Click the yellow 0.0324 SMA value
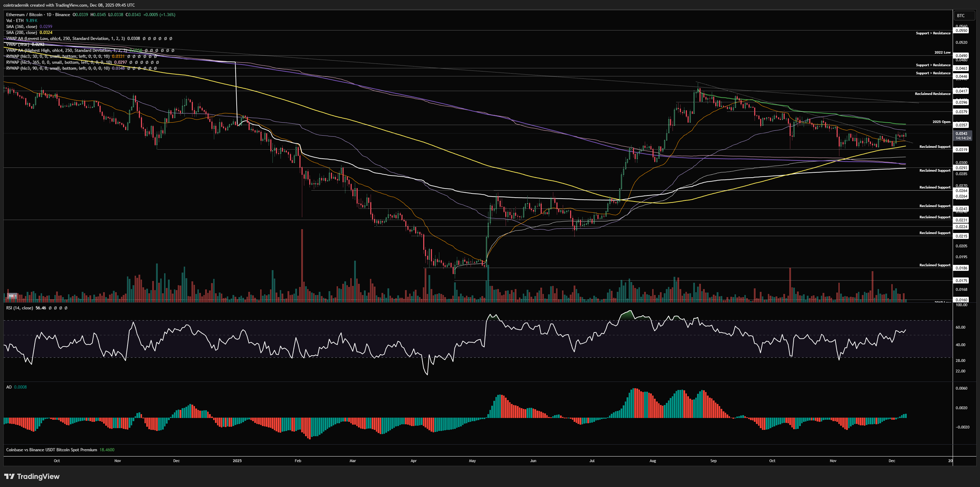 [x=46, y=33]
